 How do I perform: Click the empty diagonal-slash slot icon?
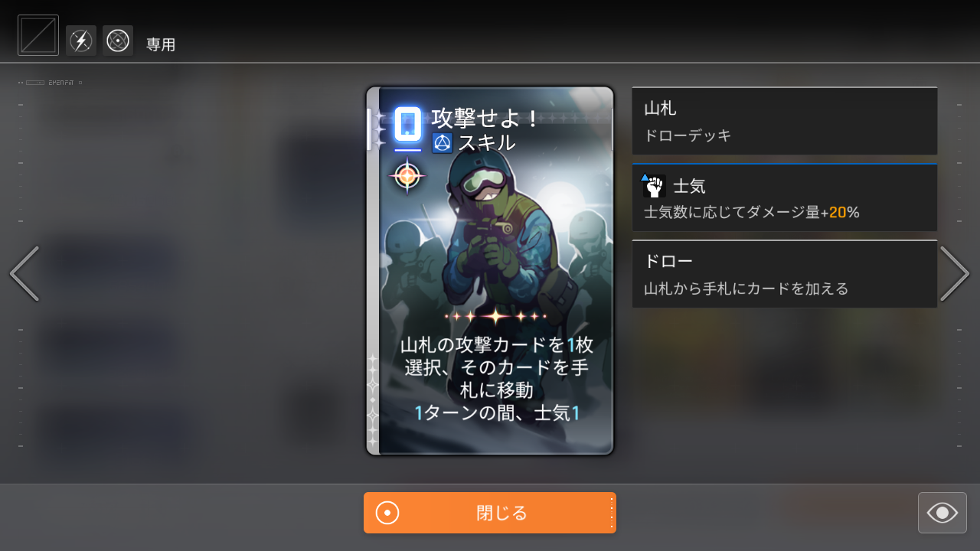tap(38, 35)
